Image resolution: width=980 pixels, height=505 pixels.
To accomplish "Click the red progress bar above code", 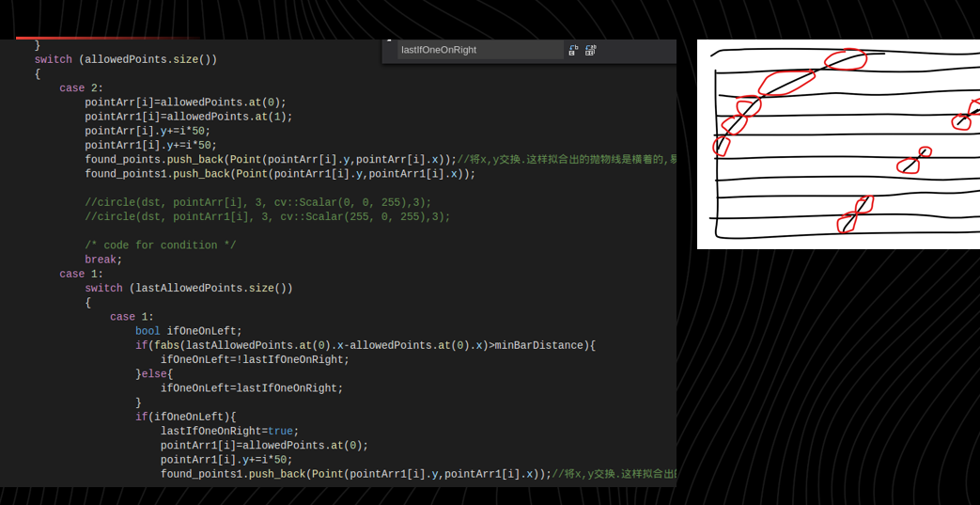I will click(103, 39).
